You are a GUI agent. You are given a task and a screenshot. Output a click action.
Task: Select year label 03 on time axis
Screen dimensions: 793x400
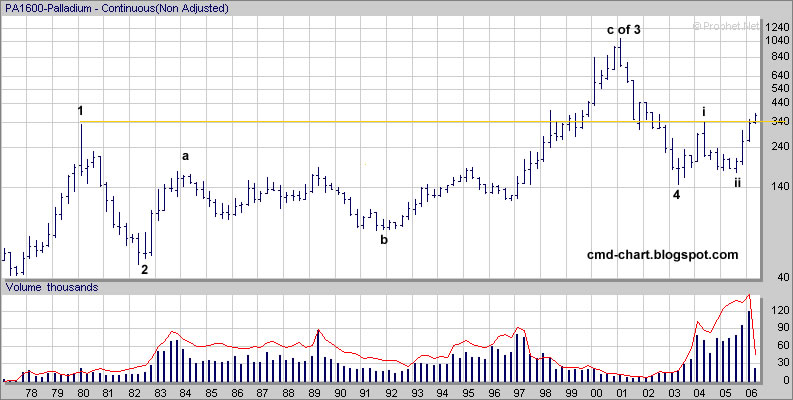click(x=673, y=393)
